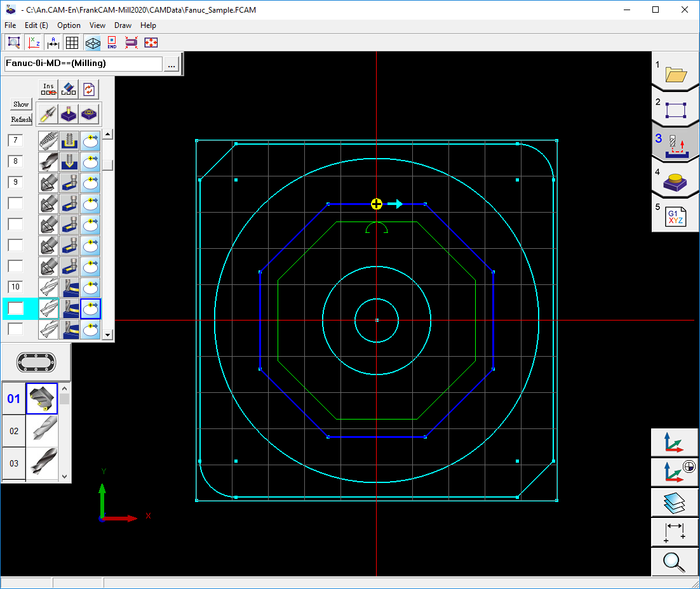Select the tap tool icon in row 7

tap(48, 140)
